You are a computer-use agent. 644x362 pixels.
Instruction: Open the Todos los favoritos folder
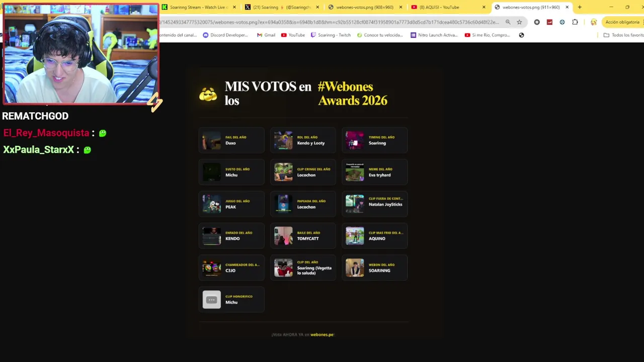(x=623, y=35)
